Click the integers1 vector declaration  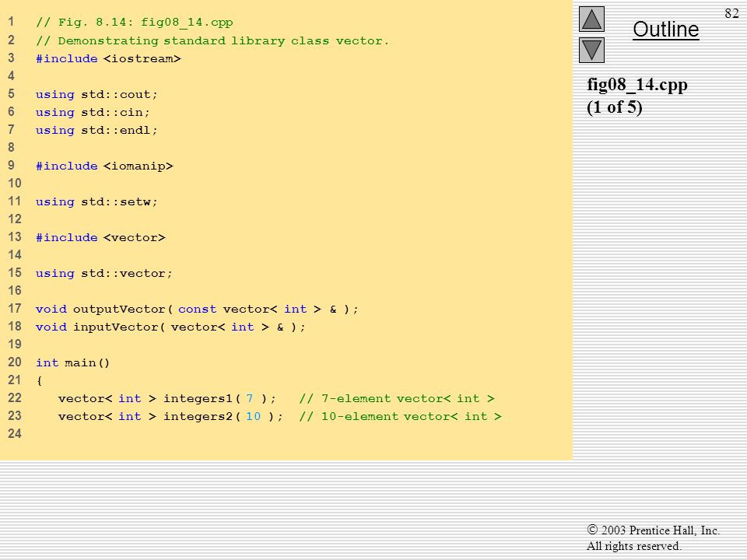point(167,398)
